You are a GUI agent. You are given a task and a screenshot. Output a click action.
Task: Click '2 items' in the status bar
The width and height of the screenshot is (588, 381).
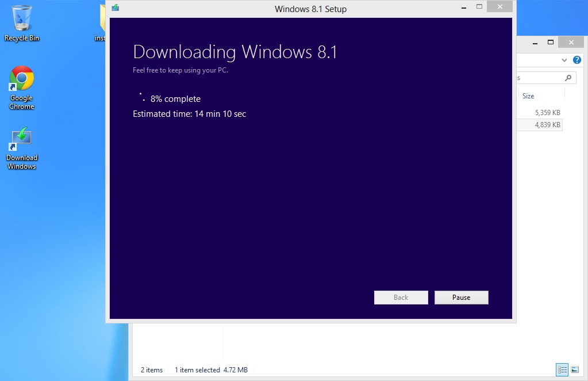coord(152,369)
